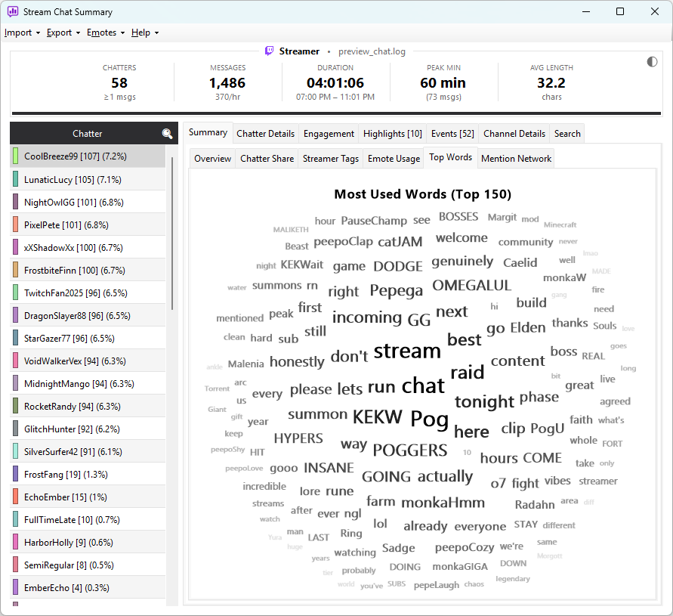Screen dimensions: 673x616
Task: Click CoolBreeze99's green color swatch
Action: 15,156
